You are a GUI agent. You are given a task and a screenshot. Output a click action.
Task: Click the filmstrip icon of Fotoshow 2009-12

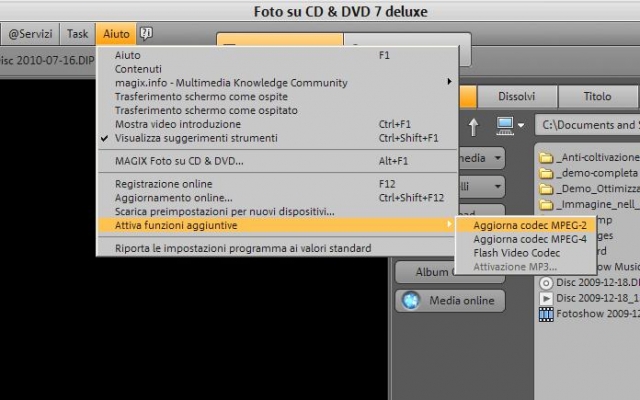coord(546,314)
